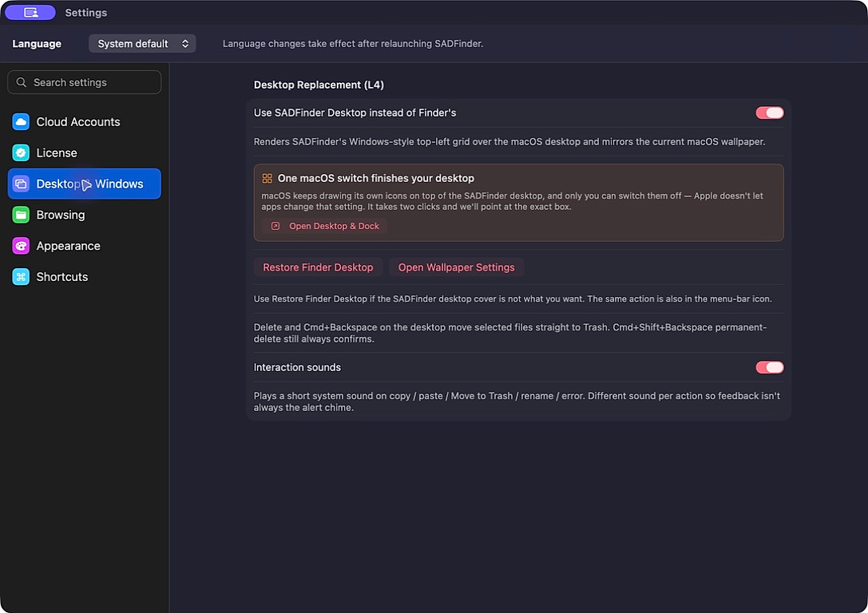The image size is (868, 613).
Task: Click the License badge icon
Action: 21,152
